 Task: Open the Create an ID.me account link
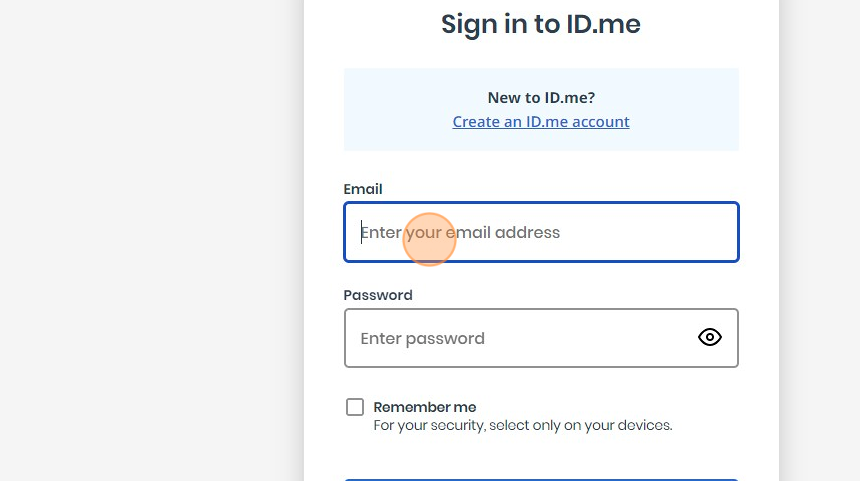click(x=541, y=122)
